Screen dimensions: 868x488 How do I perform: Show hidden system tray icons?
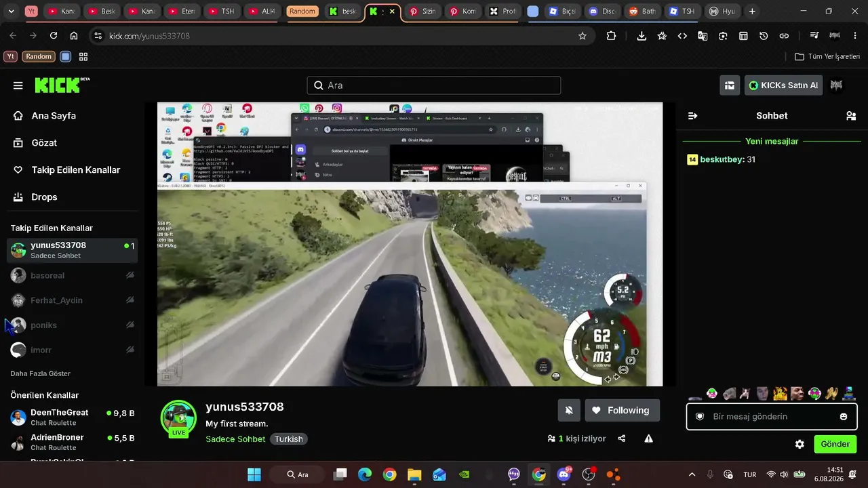[x=692, y=474]
